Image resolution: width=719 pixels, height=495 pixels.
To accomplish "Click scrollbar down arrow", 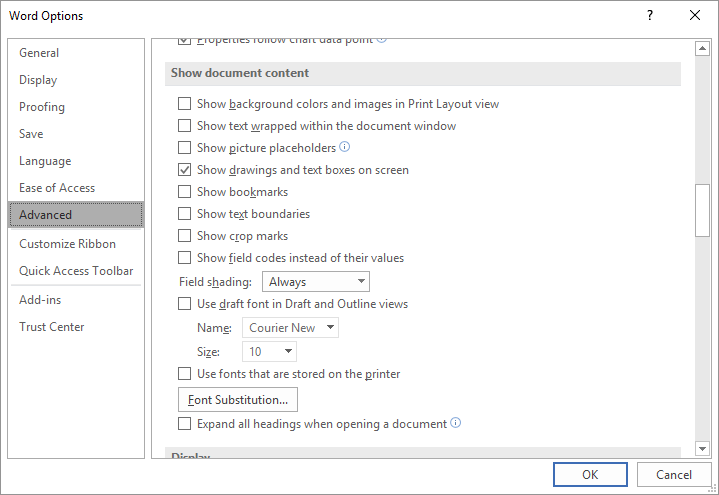I will click(702, 449).
